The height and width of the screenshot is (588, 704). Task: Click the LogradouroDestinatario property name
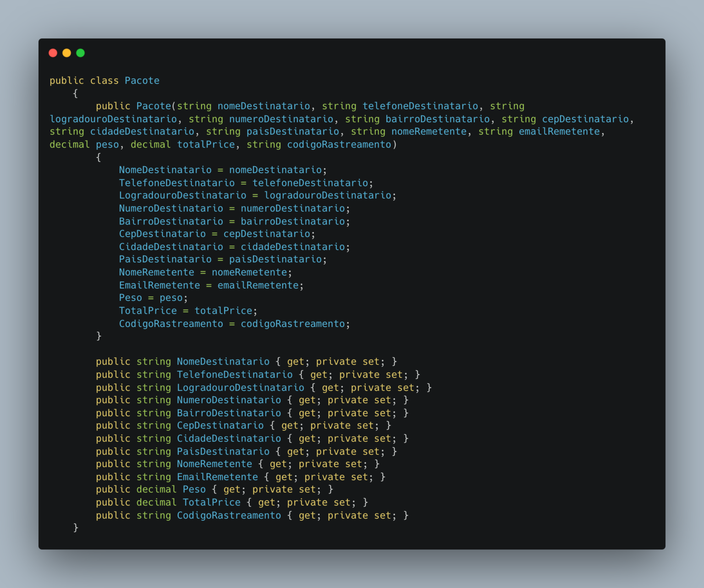pos(240,387)
